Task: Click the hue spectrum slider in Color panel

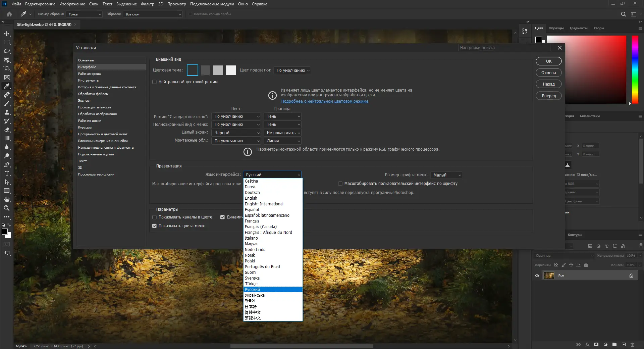Action: (635, 70)
